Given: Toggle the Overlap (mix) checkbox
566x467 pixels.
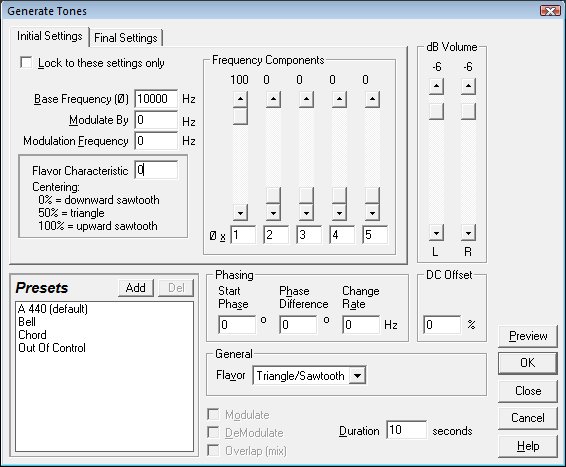Looking at the screenshot, I should [213, 450].
